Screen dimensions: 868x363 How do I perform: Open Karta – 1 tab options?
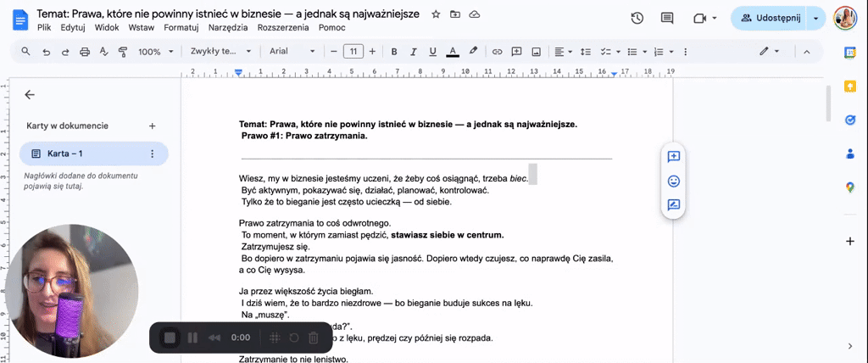click(153, 154)
